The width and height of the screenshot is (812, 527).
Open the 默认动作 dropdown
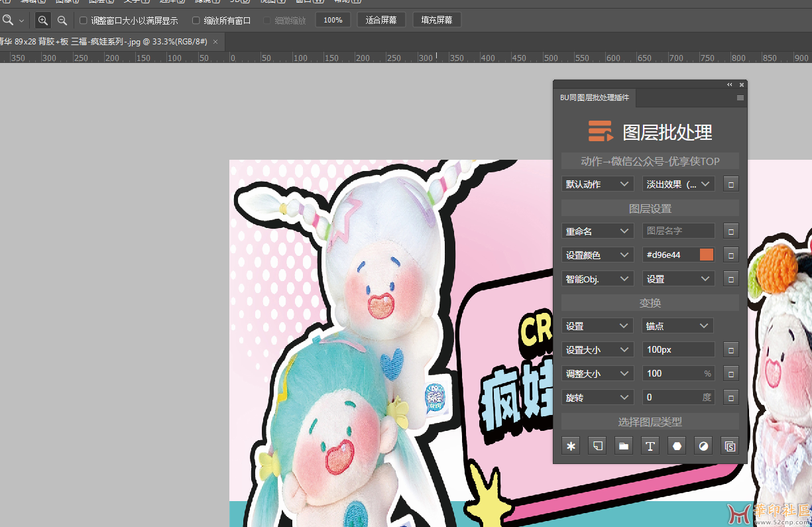pyautogui.click(x=598, y=184)
